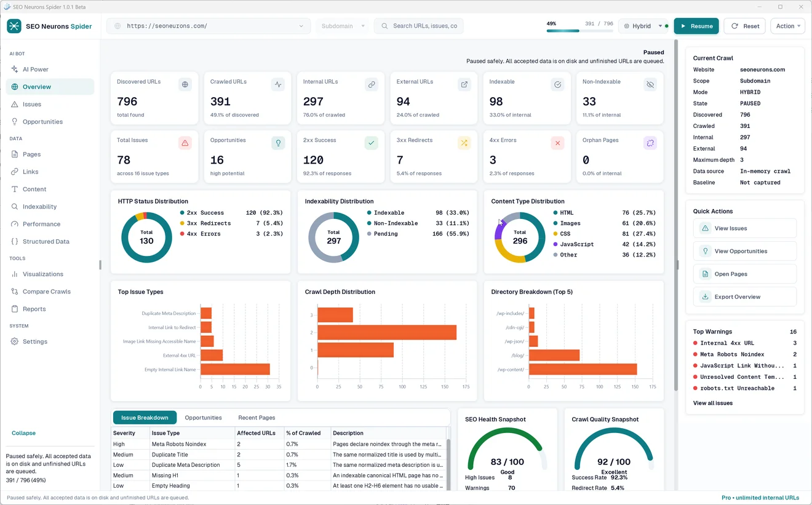Click View Issues in Quick Actions
Viewport: 812px width, 505px height.
(744, 228)
